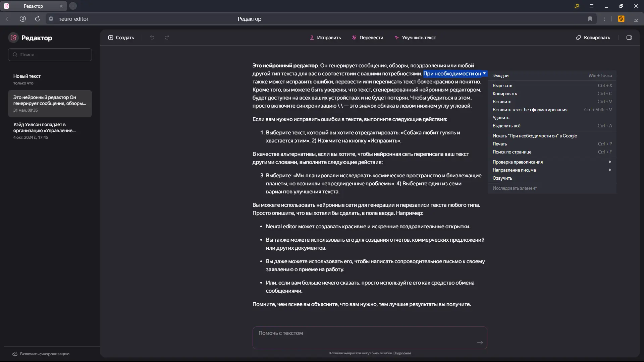
Task: Click the undo arrow icon
Action: [152, 38]
